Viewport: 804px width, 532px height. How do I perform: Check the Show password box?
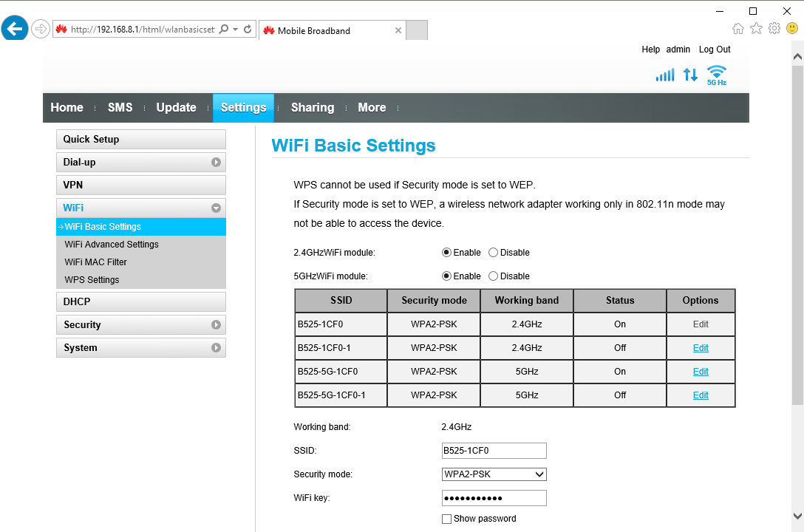coord(446,519)
